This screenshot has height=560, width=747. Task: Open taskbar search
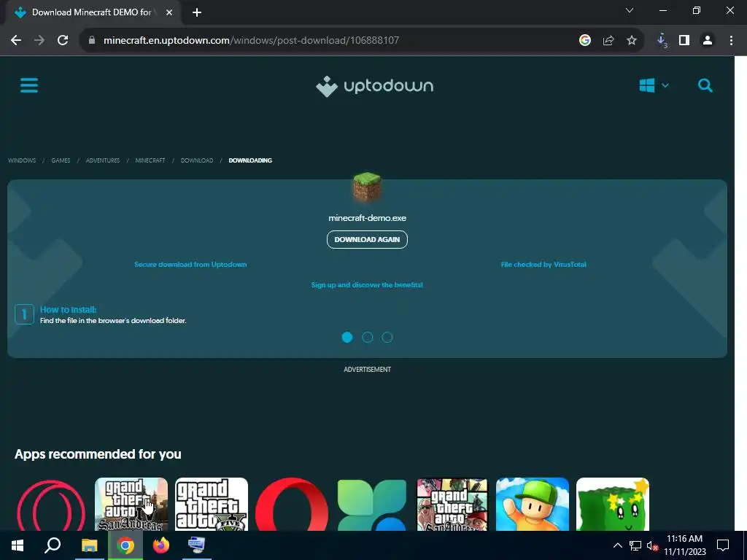point(53,545)
